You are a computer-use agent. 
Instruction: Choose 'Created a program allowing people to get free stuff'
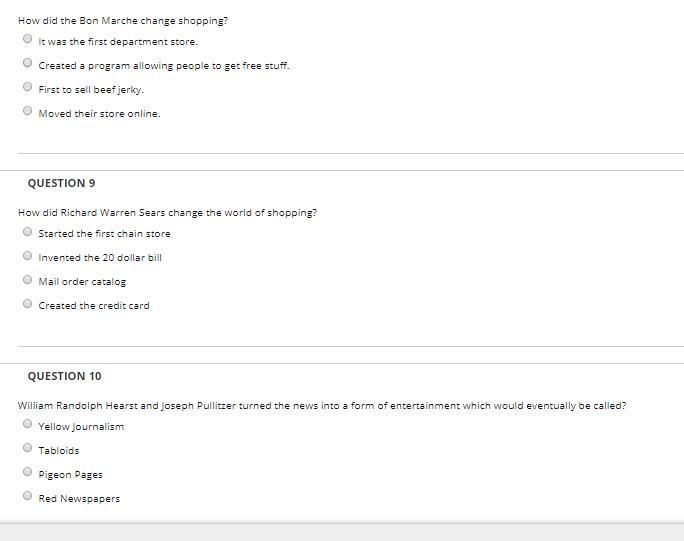point(27,63)
